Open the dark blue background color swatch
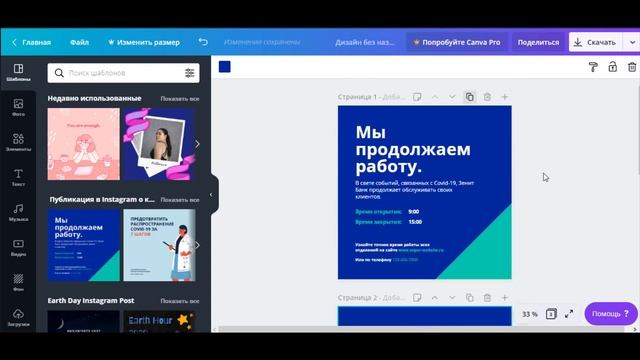 click(x=225, y=67)
